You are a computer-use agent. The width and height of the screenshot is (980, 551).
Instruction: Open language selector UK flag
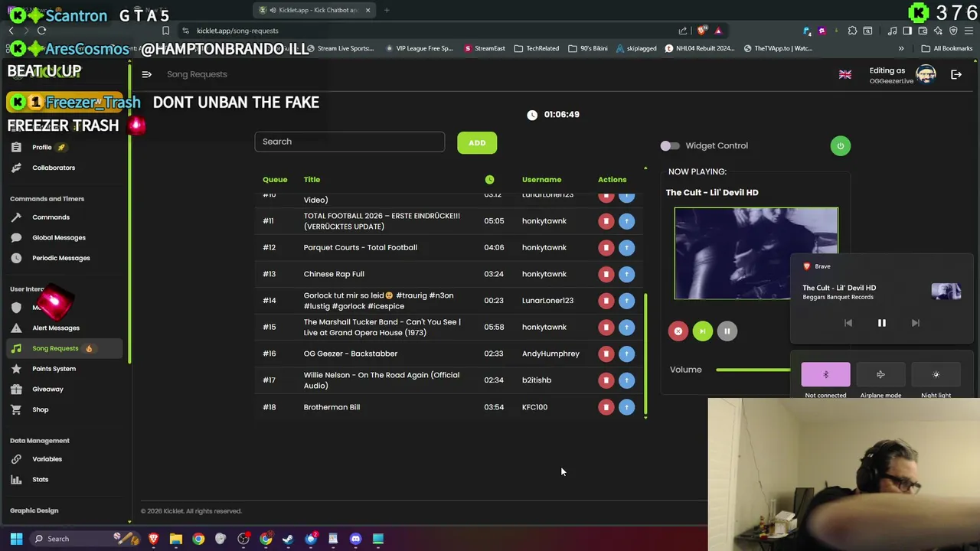845,74
